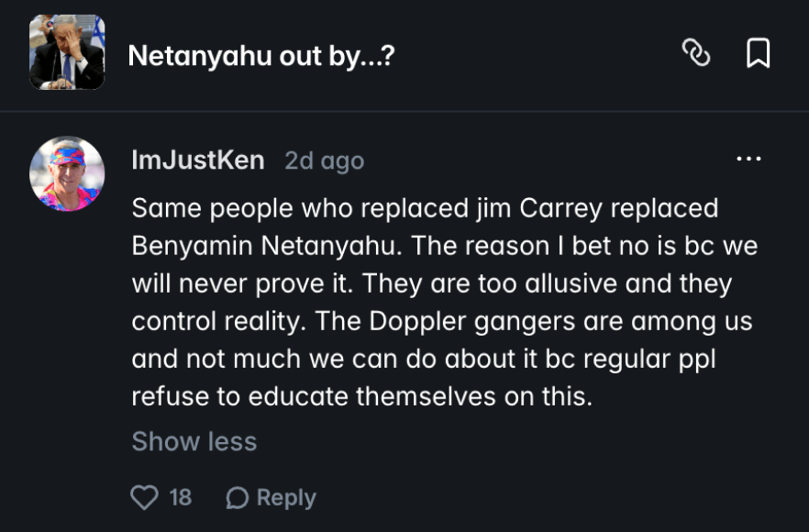Viewport: 809px width, 532px height.
Task: Click the heart icon to like the comment
Action: (144, 497)
